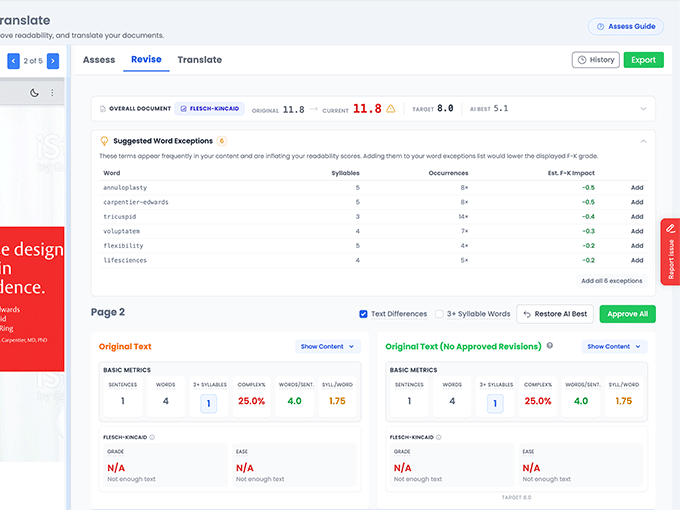Open Show Content dropdown under Original Text
This screenshot has width=680, height=510.
pyautogui.click(x=328, y=347)
